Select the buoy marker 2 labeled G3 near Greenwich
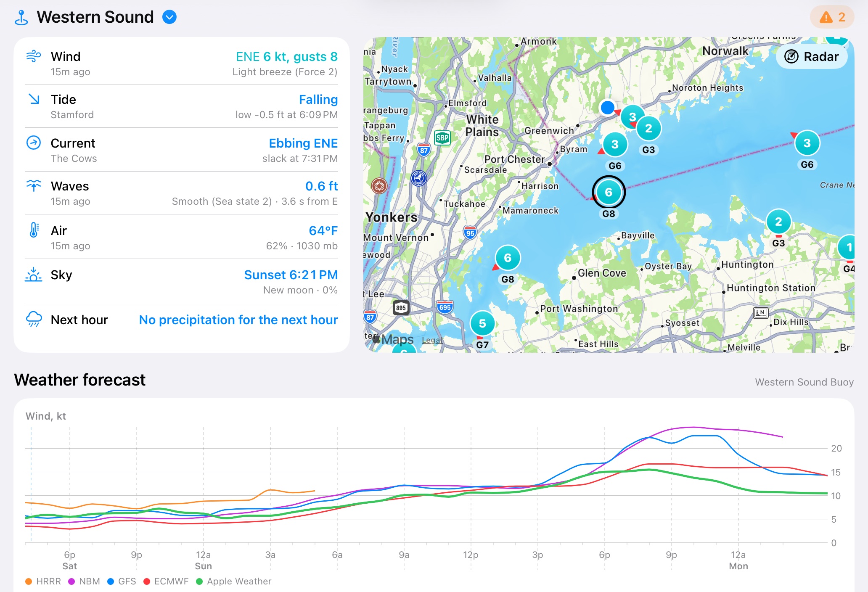 point(648,128)
